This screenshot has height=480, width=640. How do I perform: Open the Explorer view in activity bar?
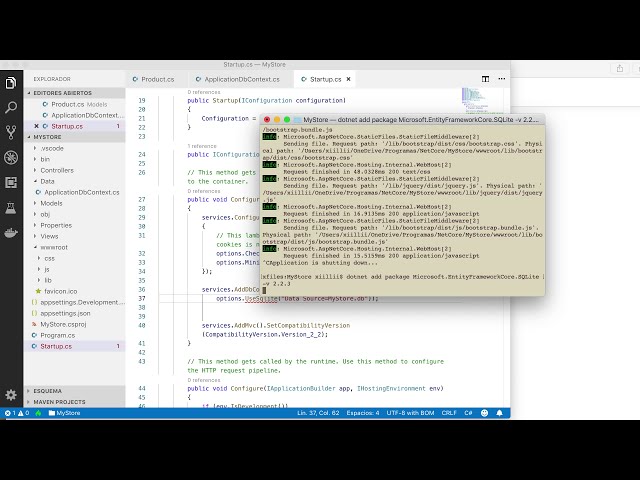[x=11, y=83]
